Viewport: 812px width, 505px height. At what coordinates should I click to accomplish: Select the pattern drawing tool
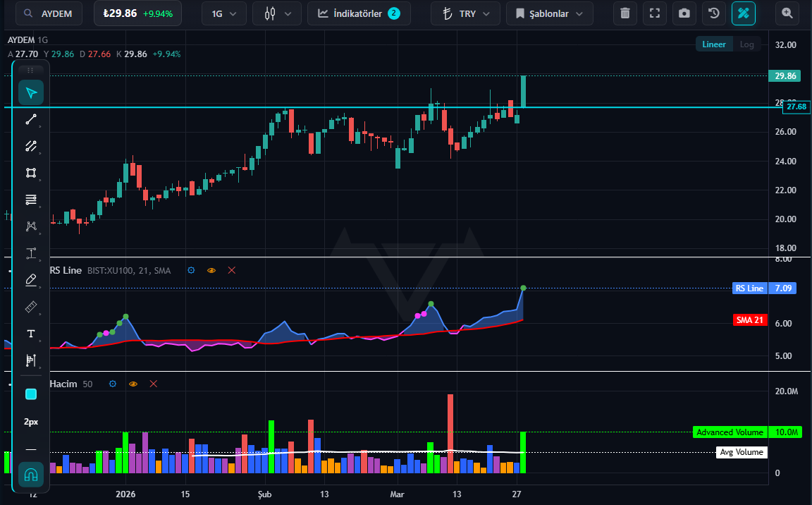click(31, 226)
